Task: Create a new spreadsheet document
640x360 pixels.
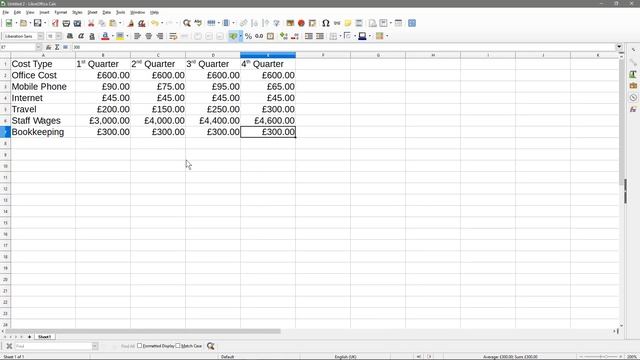Action: coord(9,23)
